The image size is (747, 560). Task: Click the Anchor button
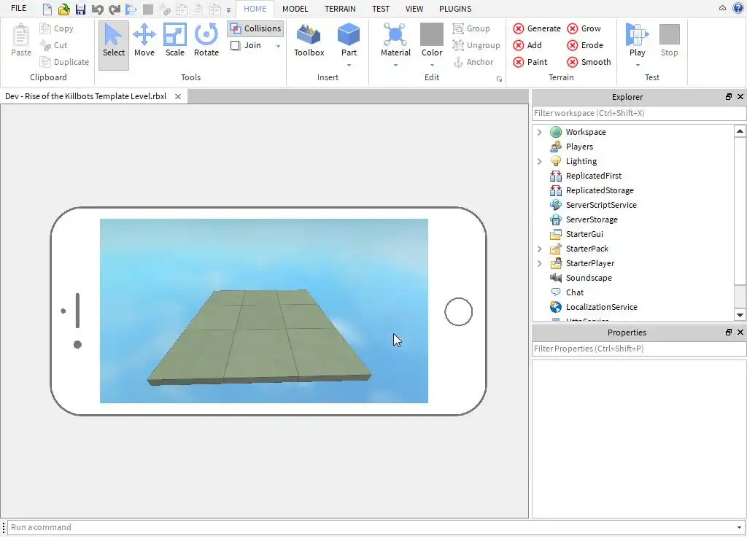coord(473,62)
